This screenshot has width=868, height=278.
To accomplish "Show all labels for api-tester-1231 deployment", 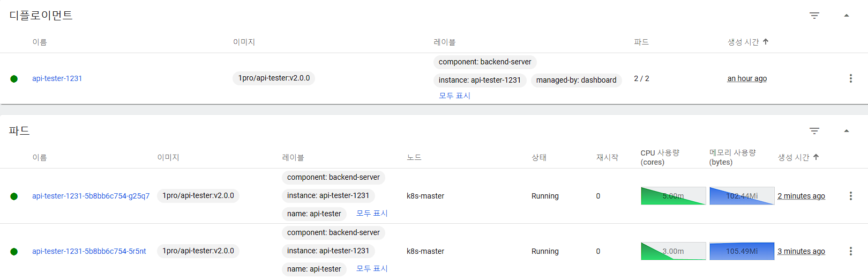I will coord(454,96).
